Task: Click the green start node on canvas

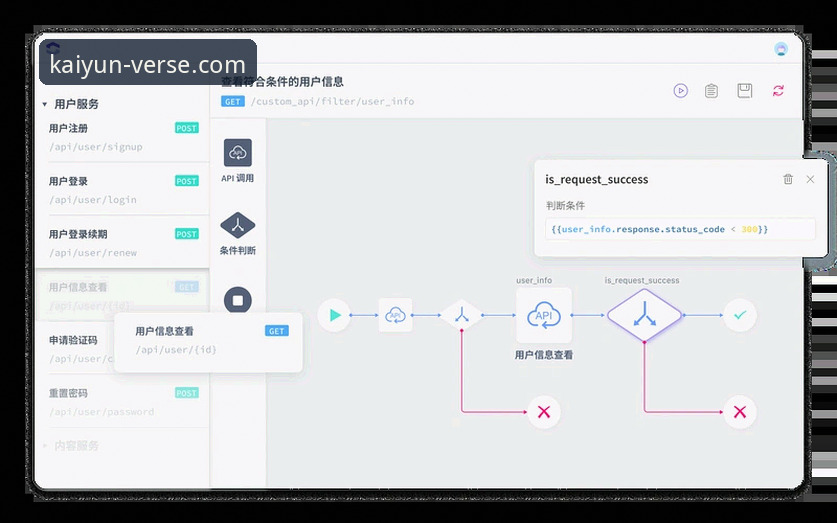Action: tap(334, 315)
